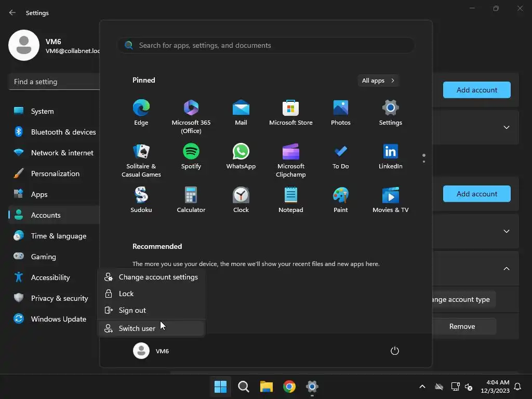
Task: Go back using Settings back arrow
Action: point(12,12)
